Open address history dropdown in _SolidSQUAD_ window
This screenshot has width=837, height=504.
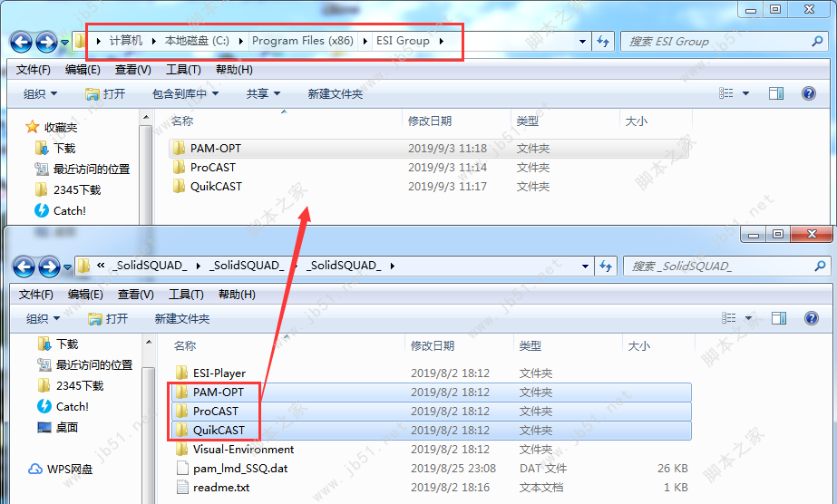(585, 266)
